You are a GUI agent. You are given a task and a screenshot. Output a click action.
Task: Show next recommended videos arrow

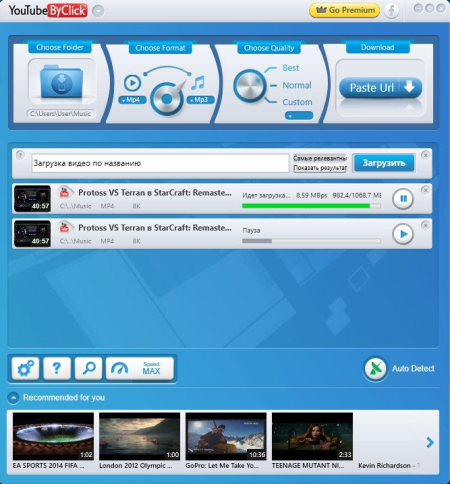[x=430, y=442]
